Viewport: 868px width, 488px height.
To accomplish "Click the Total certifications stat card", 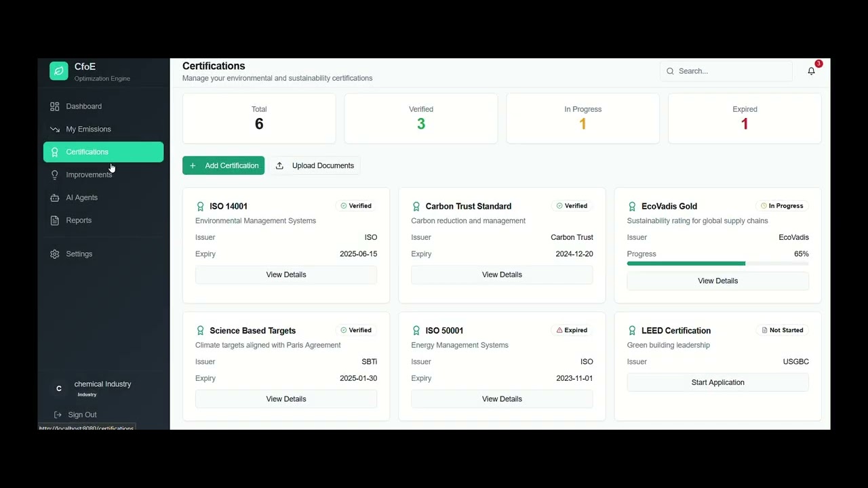I will pyautogui.click(x=259, y=118).
